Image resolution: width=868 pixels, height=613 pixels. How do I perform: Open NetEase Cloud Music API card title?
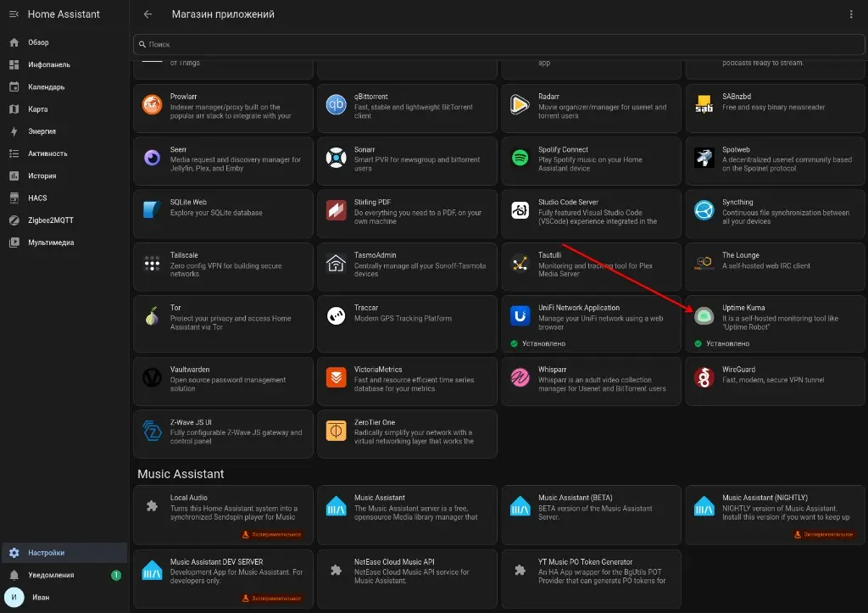point(394,561)
